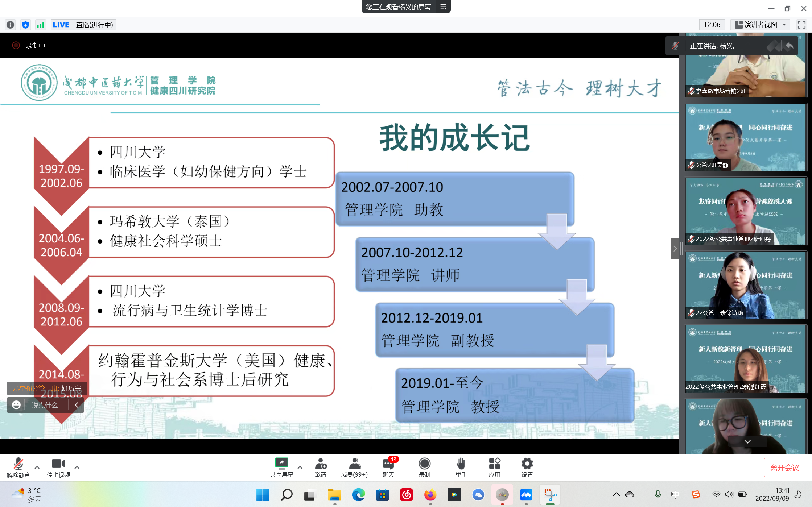
Task: Open the Windows Start menu
Action: click(x=263, y=495)
